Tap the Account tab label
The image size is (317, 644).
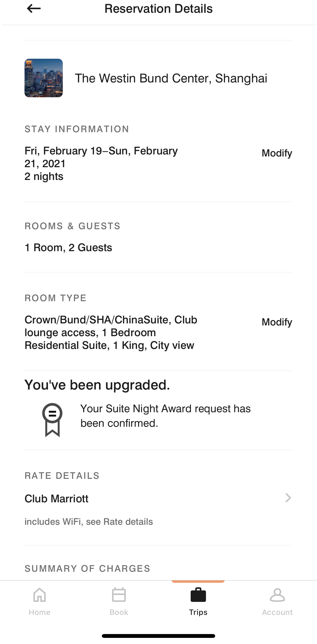pos(277,612)
